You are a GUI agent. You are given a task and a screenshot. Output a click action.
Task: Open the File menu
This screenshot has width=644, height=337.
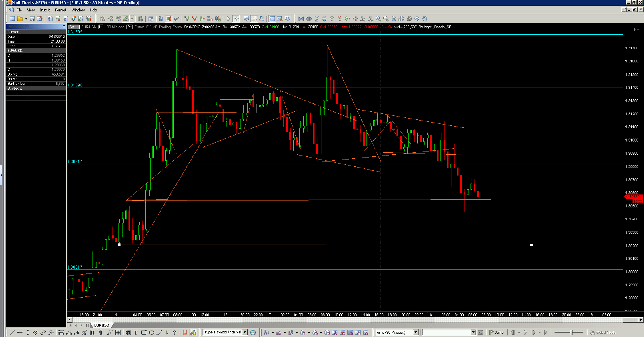pyautogui.click(x=19, y=10)
